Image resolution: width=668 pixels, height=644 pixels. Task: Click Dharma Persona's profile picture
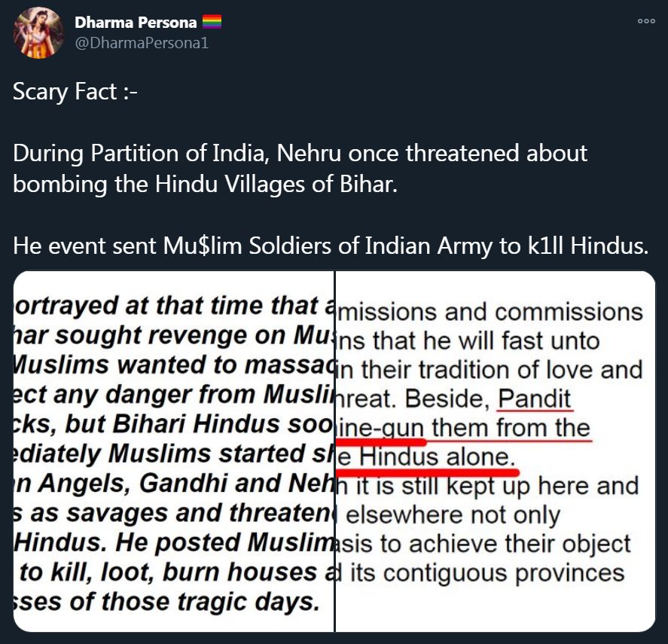[x=38, y=32]
